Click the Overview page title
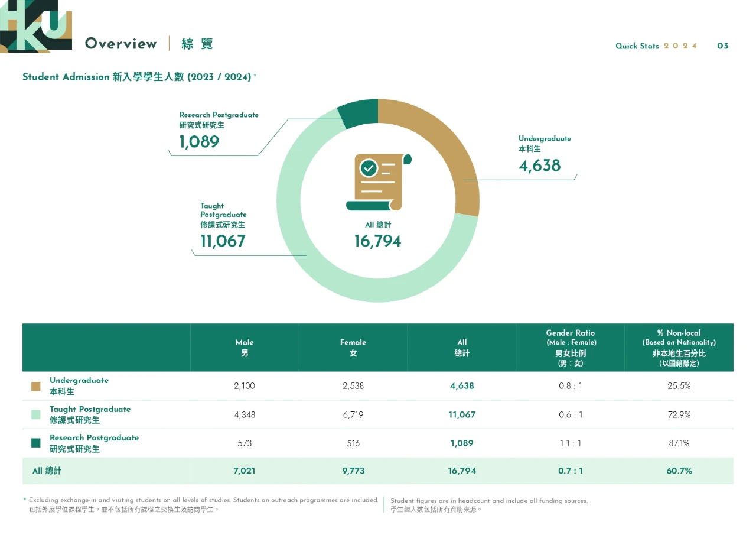Image resolution: width=756 pixels, height=535 pixels. (121, 44)
